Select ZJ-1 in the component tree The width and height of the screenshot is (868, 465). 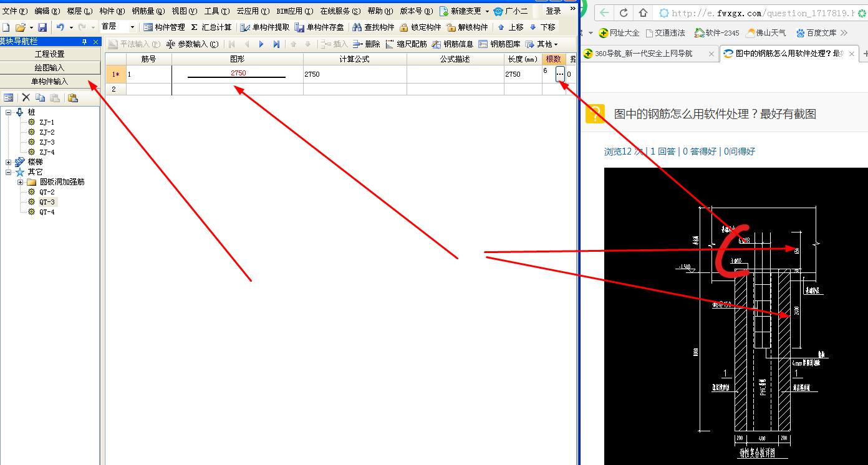tap(47, 122)
